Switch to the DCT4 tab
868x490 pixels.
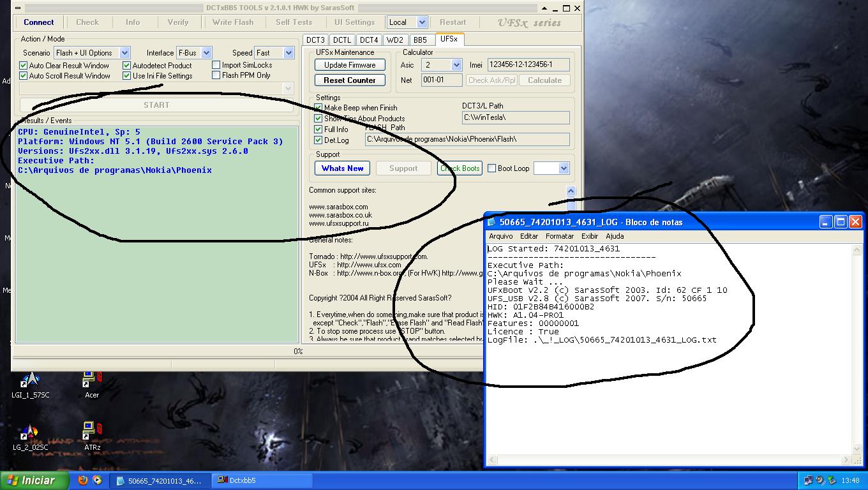(369, 40)
